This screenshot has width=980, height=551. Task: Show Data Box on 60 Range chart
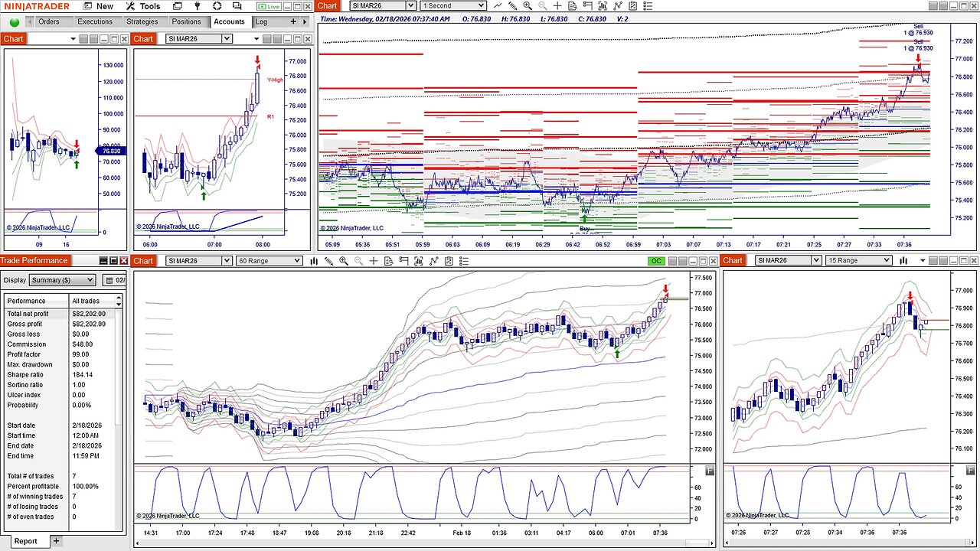click(x=388, y=261)
